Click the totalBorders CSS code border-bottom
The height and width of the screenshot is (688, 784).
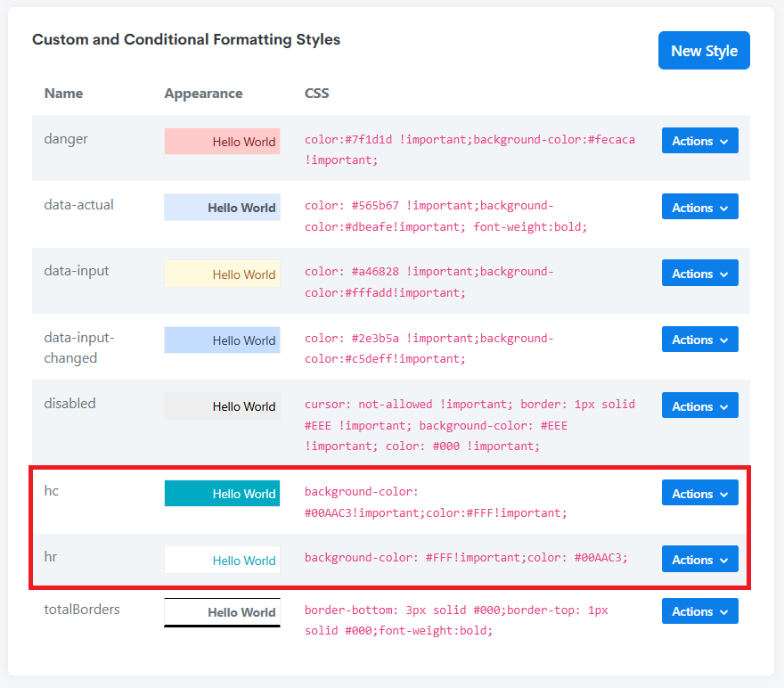456,620
